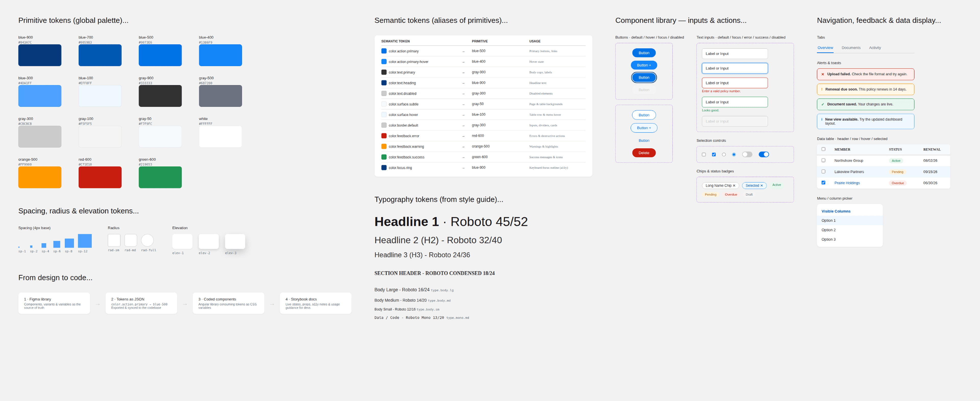Turn off the blue on toggle switch
The image size is (980, 401).
tap(764, 154)
